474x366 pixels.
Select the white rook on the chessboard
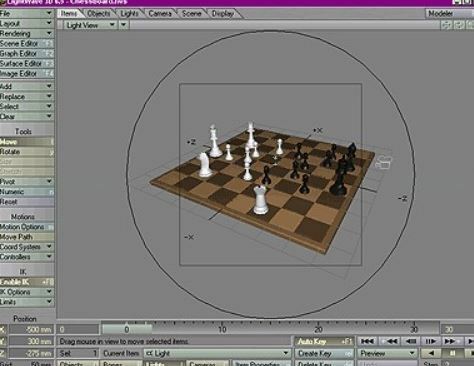[261, 200]
